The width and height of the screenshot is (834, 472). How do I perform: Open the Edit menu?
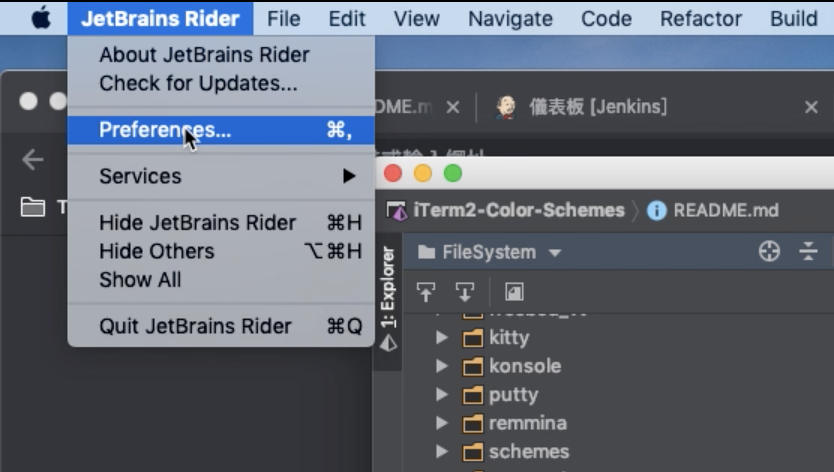347,19
